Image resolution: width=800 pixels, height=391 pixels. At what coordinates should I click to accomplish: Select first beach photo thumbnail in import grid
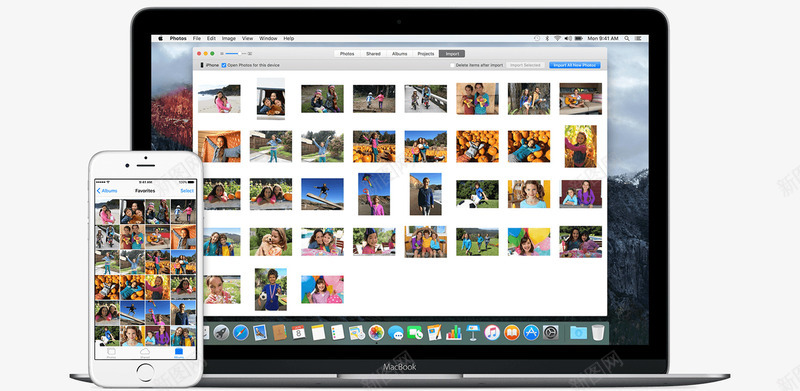point(219,99)
